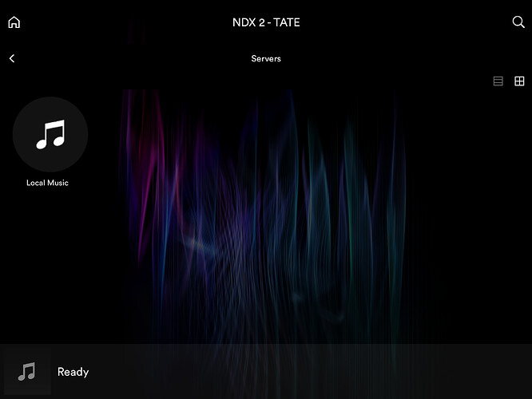
Task: Click the NDX 2 - TATE title
Action: click(x=266, y=22)
